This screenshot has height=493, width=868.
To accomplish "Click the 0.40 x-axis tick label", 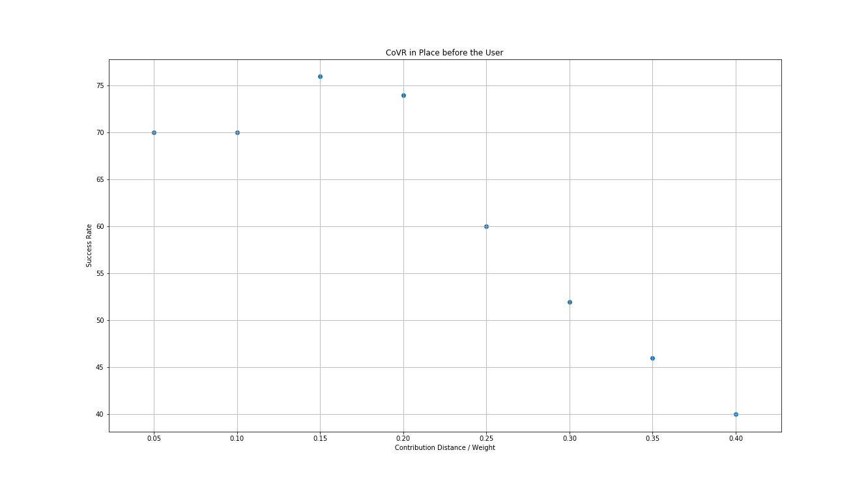I will (736, 439).
